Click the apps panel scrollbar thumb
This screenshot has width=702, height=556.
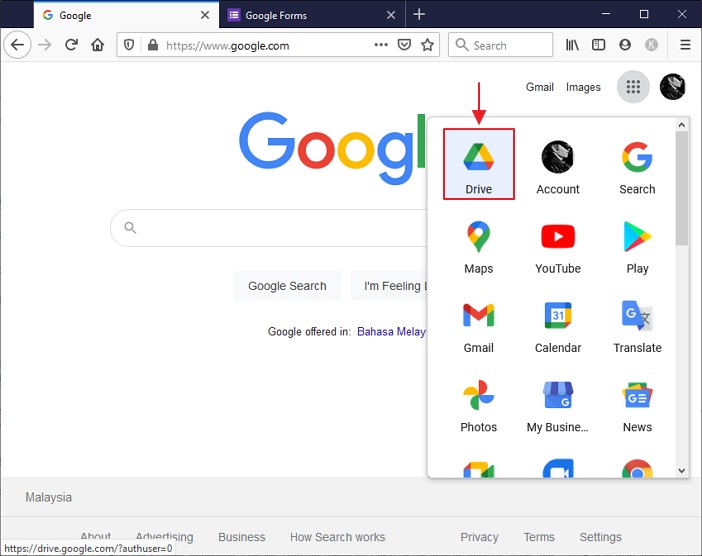pyautogui.click(x=681, y=188)
